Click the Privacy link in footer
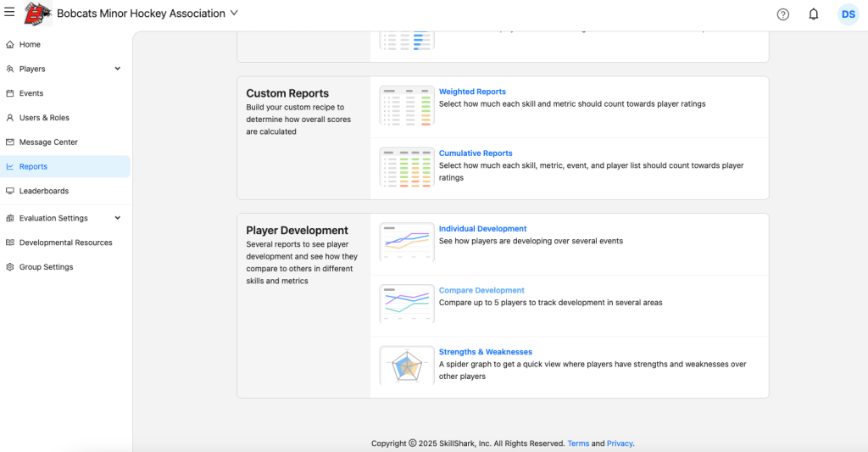The width and height of the screenshot is (868, 452). click(619, 444)
